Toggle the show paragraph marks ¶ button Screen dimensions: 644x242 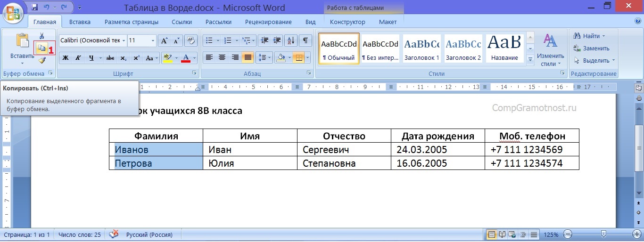(305, 40)
